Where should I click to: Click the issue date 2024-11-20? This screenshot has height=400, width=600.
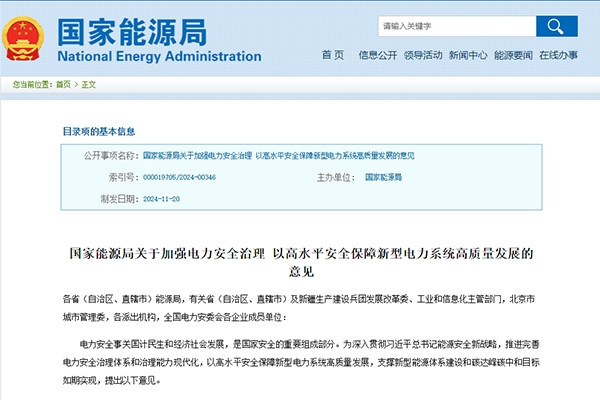tap(161, 199)
